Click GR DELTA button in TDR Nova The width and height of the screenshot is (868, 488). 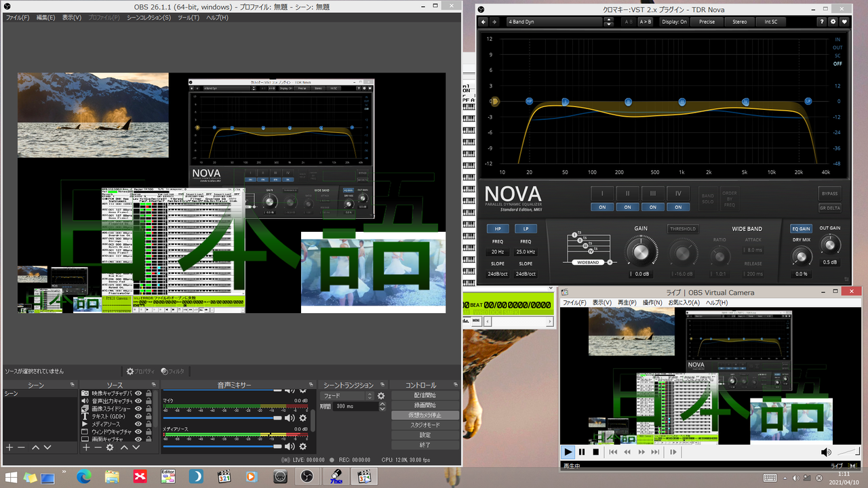coord(829,208)
